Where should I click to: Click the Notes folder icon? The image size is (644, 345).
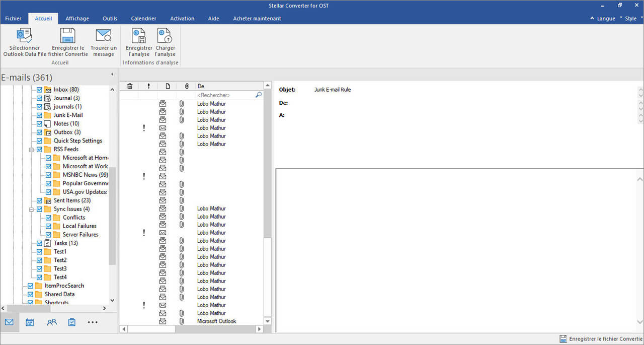pos(48,124)
